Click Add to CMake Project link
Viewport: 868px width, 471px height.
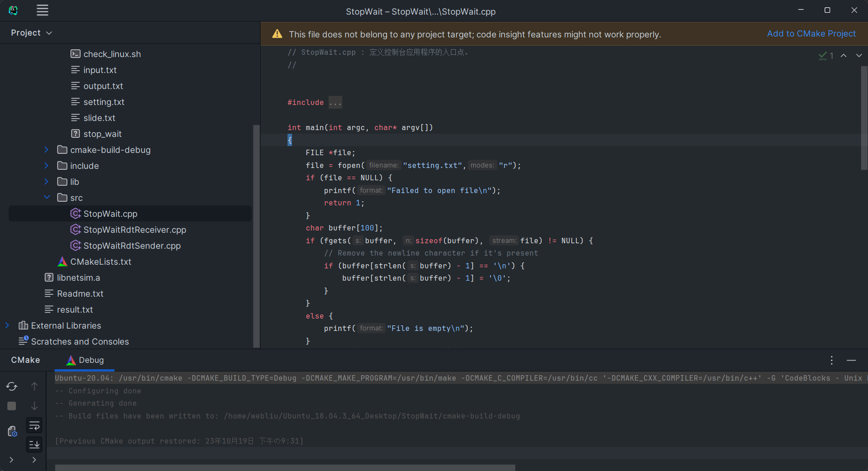click(811, 34)
